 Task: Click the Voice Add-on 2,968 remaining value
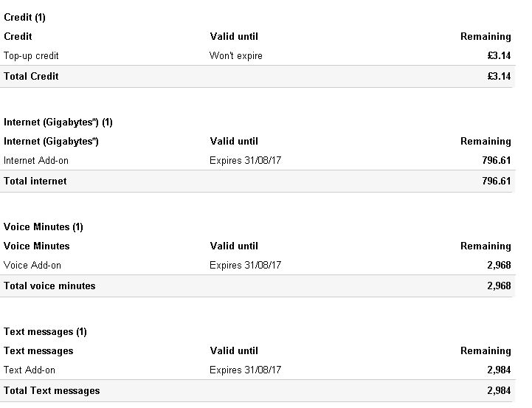[499, 265]
